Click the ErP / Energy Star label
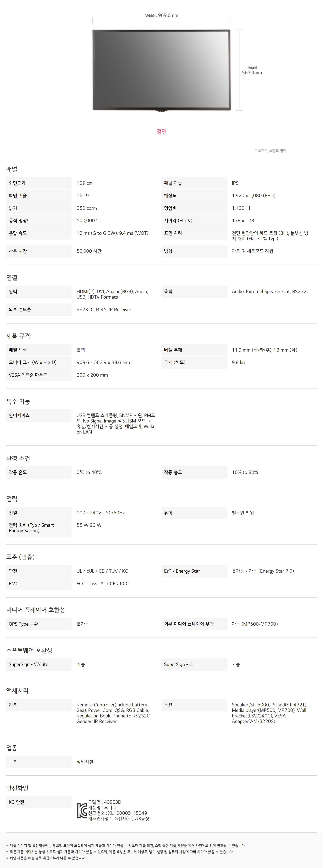Screen dimensions: 323x868 [x=182, y=571]
